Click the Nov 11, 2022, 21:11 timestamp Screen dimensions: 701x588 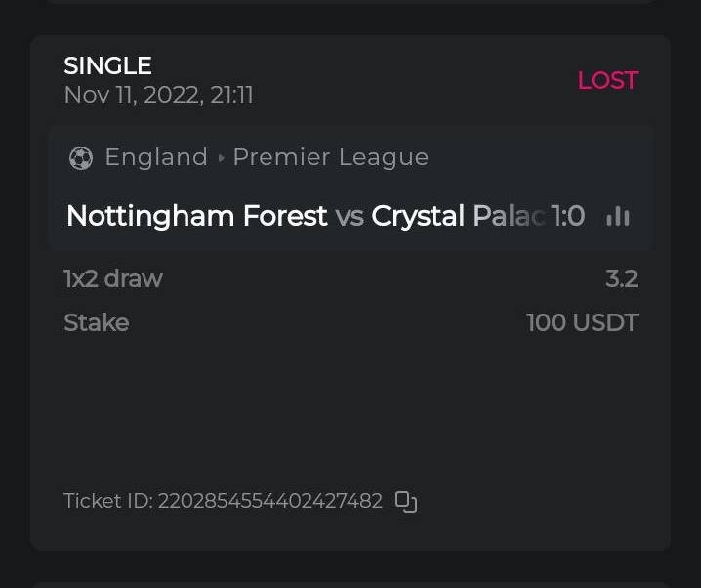click(158, 95)
